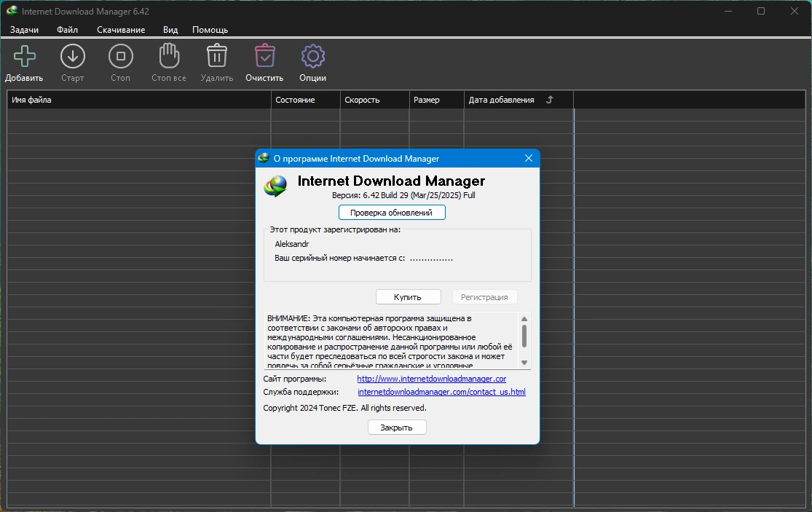Viewport: 812px width, 512px height.
Task: Click the scroll up arrow in the license text
Action: coord(524,319)
